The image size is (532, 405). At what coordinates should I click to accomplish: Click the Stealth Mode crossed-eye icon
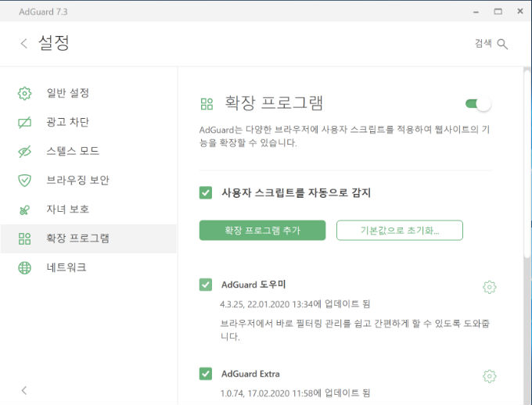tap(24, 151)
